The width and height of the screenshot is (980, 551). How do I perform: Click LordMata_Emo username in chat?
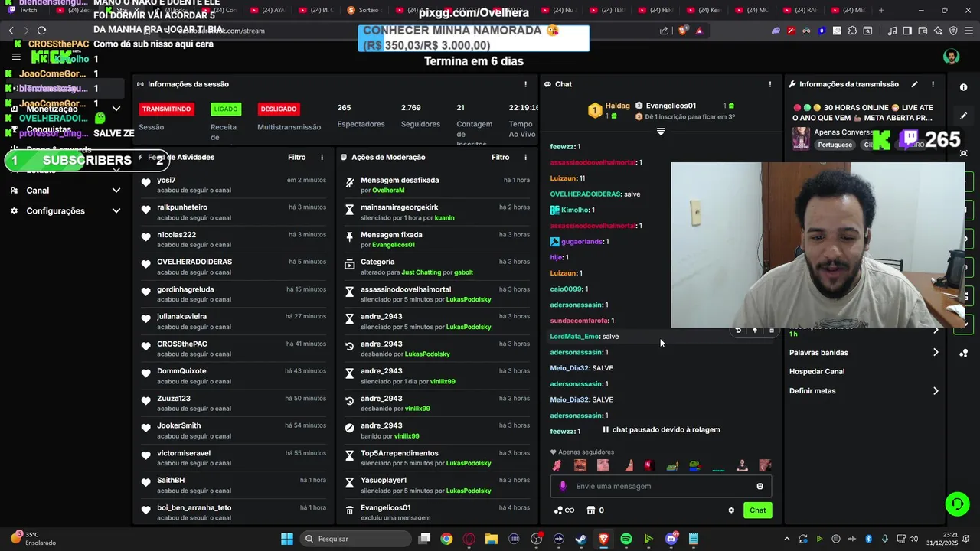(575, 337)
